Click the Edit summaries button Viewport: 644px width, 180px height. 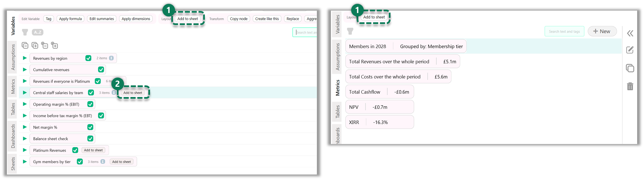pos(102,19)
